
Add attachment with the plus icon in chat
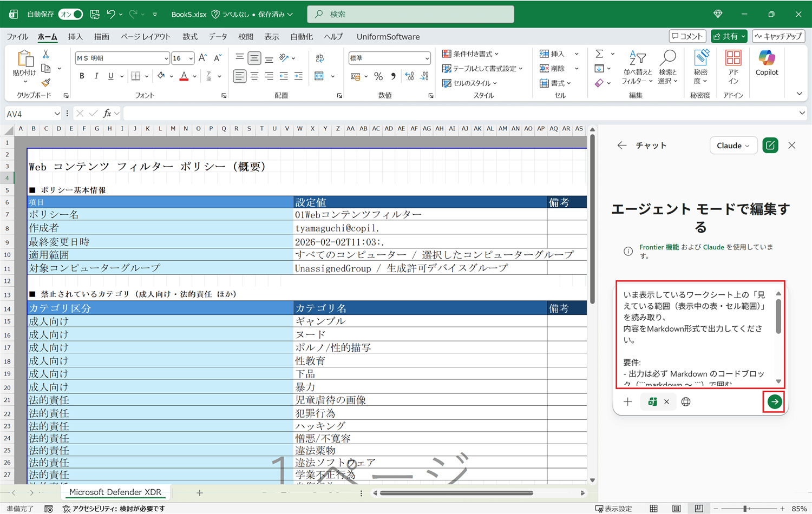point(628,401)
